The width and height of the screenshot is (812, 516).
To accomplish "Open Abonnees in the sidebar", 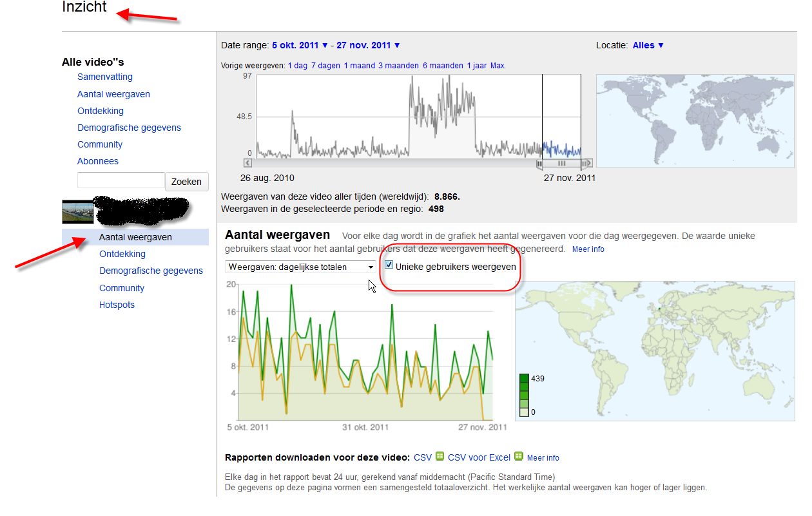I will tap(98, 161).
